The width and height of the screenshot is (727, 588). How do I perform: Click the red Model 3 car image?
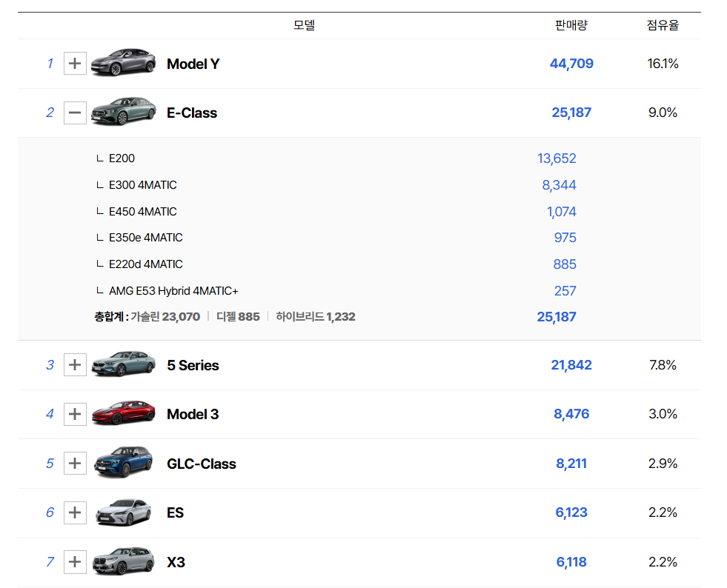(x=123, y=413)
